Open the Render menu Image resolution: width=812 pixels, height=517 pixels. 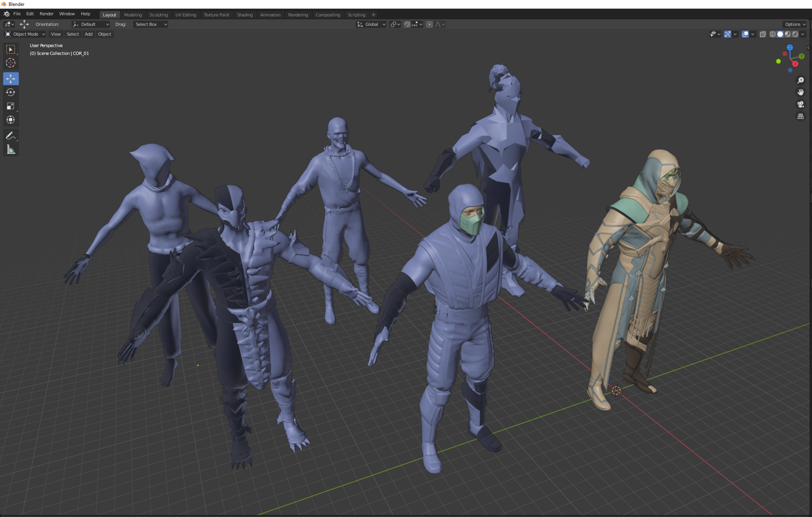(46, 14)
